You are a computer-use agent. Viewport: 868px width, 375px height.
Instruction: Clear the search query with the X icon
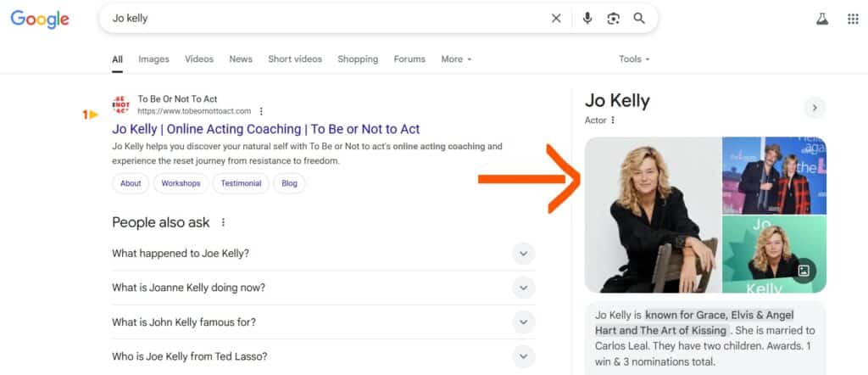click(x=556, y=19)
